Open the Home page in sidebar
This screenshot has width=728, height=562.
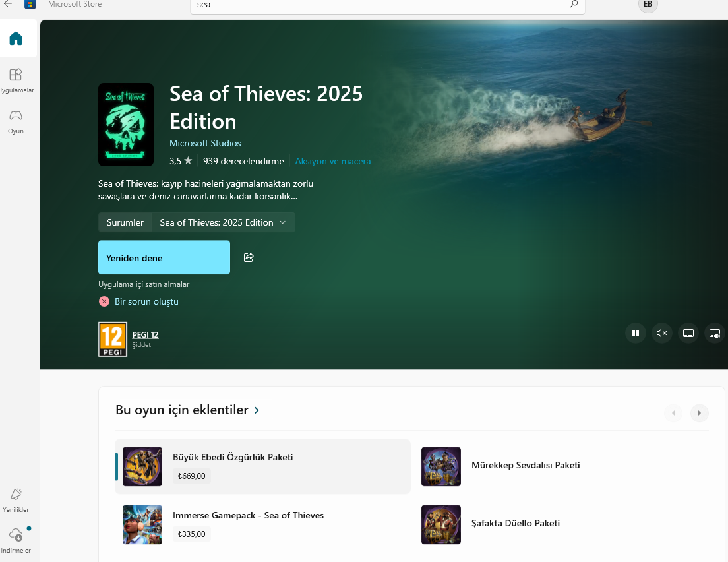tap(16, 38)
